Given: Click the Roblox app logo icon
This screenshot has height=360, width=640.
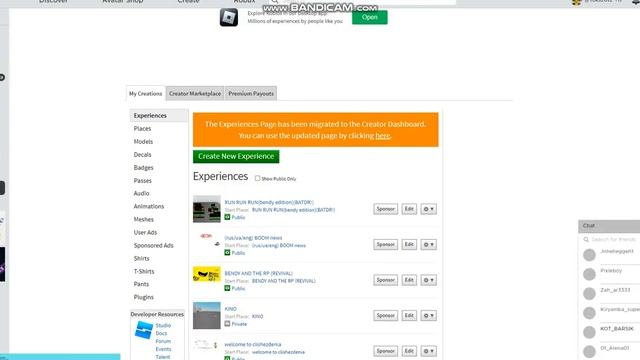Looking at the screenshot, I should pyautogui.click(x=229, y=18).
